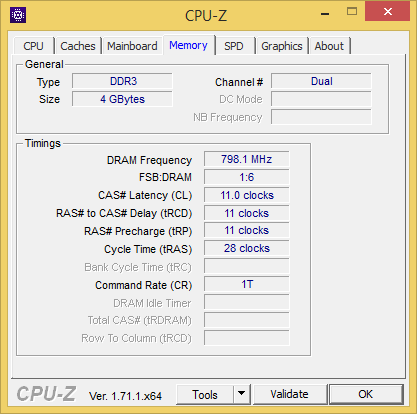The width and height of the screenshot is (417, 414).
Task: Click the empty Total CAS# (tRDRAM) field
Action: click(x=247, y=320)
